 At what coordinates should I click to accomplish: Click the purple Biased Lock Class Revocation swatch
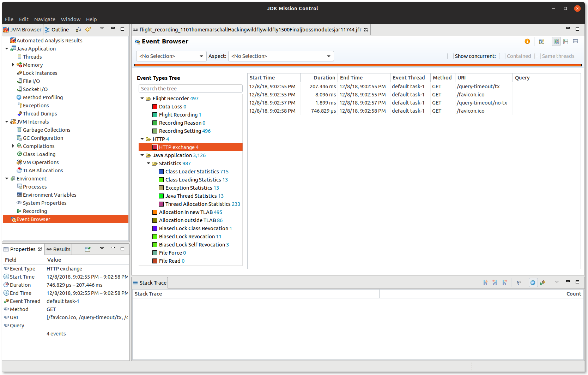[x=154, y=228]
